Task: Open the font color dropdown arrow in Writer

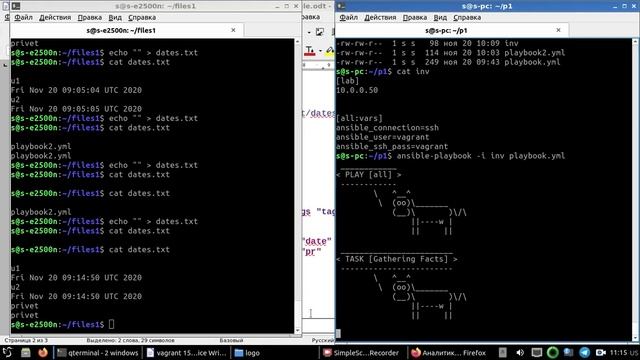Action: coord(320,51)
